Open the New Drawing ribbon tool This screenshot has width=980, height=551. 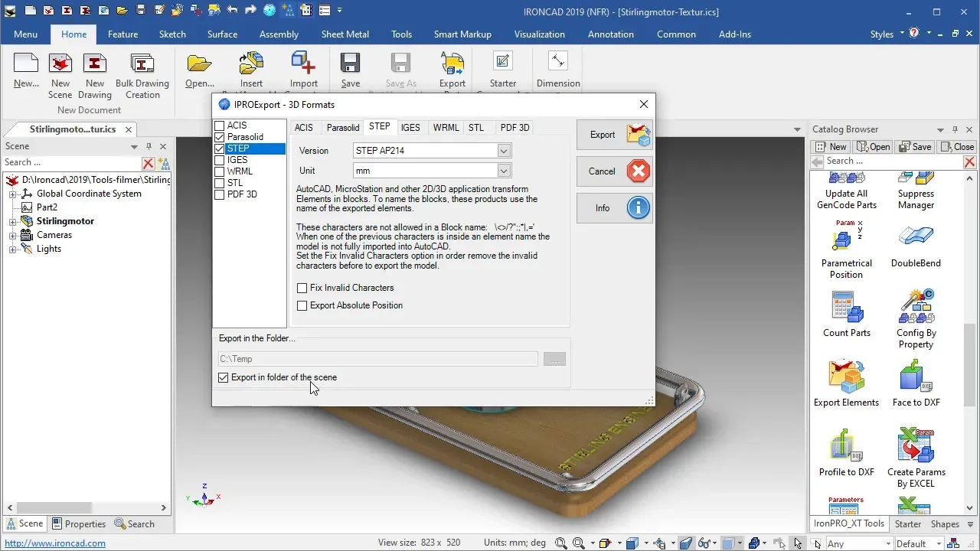[95, 77]
